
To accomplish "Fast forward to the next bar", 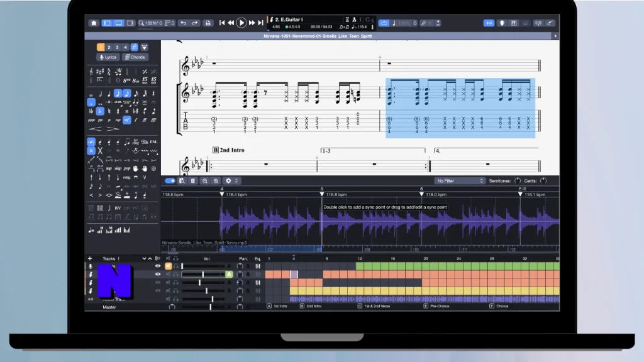I will (x=252, y=23).
